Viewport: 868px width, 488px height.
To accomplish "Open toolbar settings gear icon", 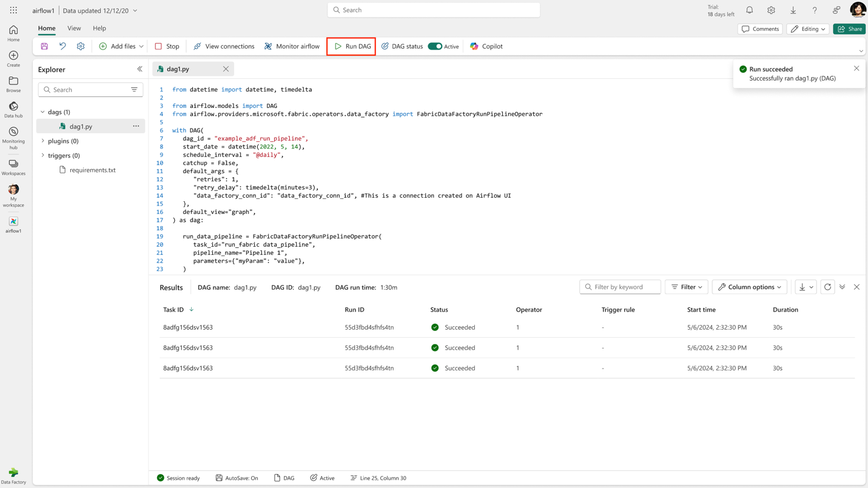I will [x=81, y=46].
